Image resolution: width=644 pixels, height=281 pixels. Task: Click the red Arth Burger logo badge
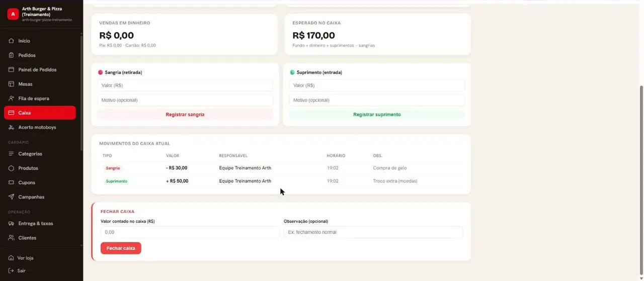tap(13, 14)
